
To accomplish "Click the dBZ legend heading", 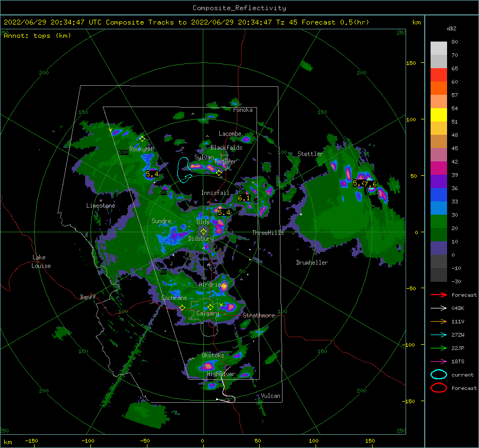I will [451, 29].
